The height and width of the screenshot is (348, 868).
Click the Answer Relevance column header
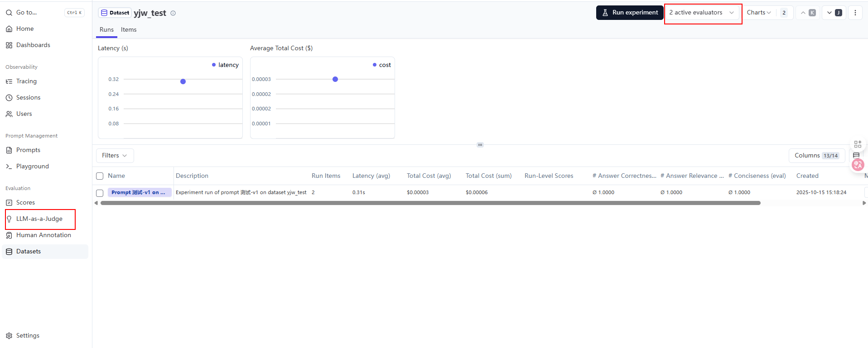coord(692,176)
